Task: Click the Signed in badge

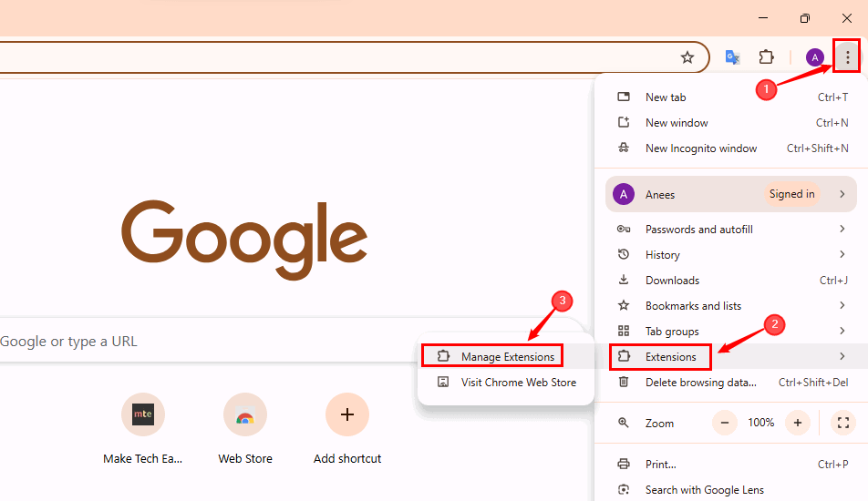Action: pos(791,194)
